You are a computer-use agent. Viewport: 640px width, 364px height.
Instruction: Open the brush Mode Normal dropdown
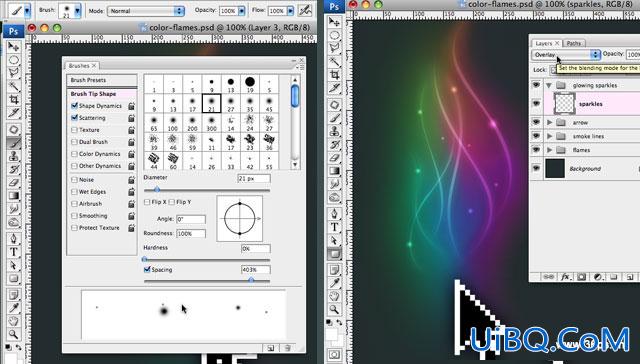146,11
